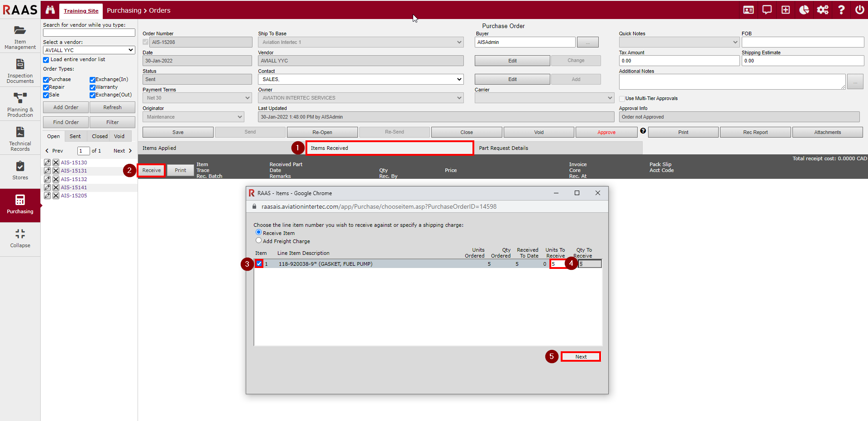Expand the Quick Notes dropdown

pyautogui.click(x=678, y=42)
